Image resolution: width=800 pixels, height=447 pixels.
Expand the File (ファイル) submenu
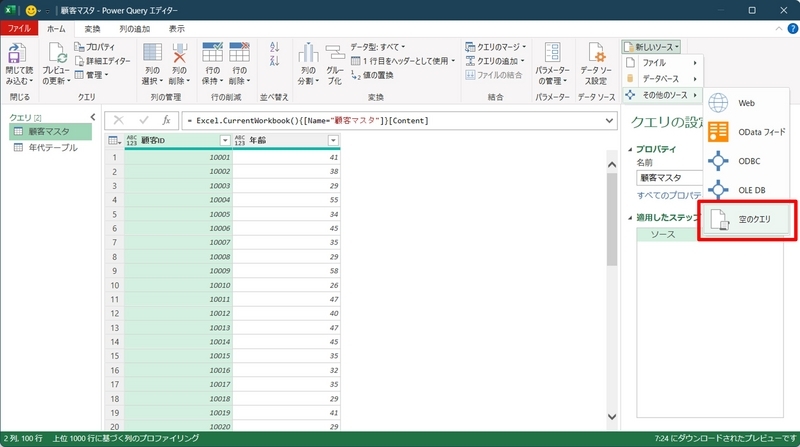pyautogui.click(x=662, y=63)
